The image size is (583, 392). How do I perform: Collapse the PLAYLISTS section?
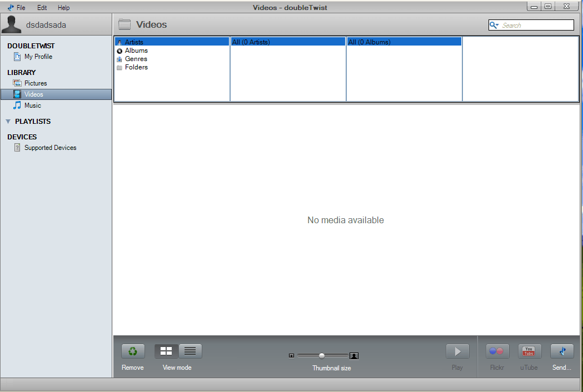pos(8,121)
